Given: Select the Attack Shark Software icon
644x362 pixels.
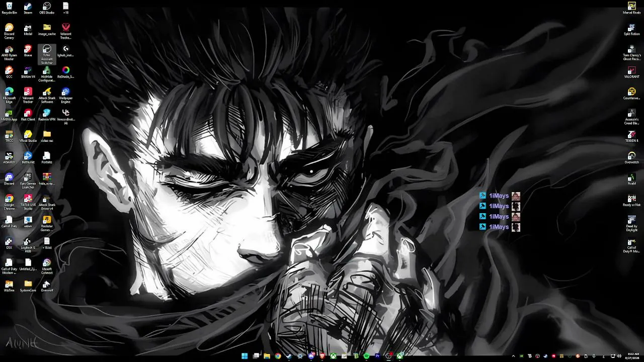Looking at the screenshot, I should [x=47, y=96].
